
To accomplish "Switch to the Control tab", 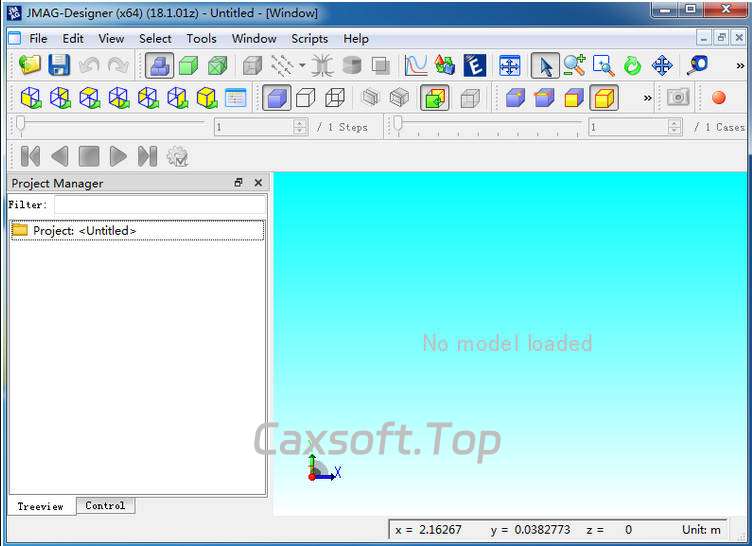I will [x=105, y=506].
